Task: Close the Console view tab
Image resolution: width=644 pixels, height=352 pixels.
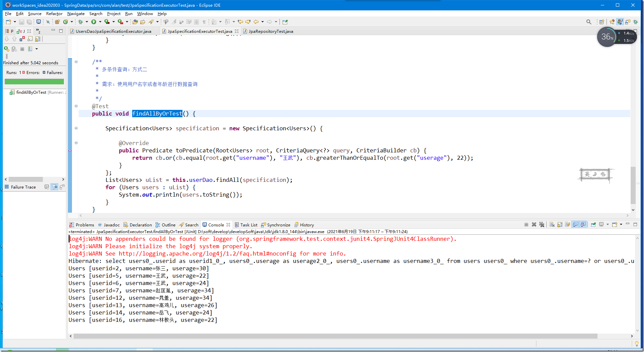Action: click(x=228, y=225)
